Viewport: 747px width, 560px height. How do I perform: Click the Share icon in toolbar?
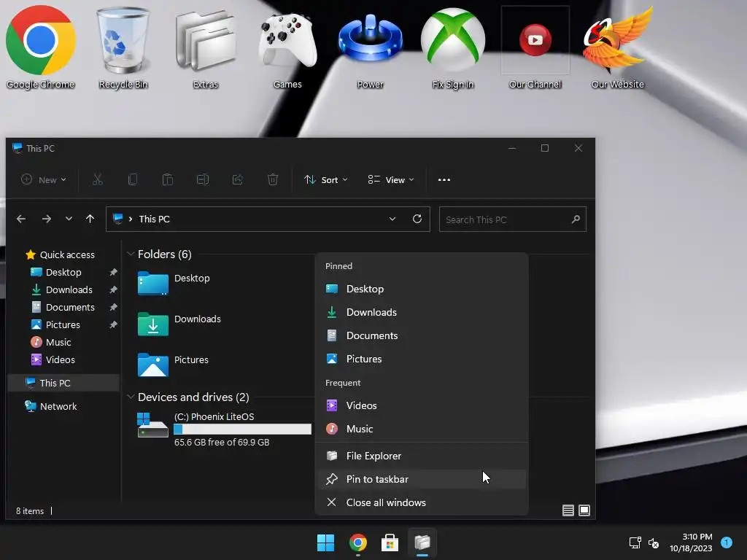[238, 179]
